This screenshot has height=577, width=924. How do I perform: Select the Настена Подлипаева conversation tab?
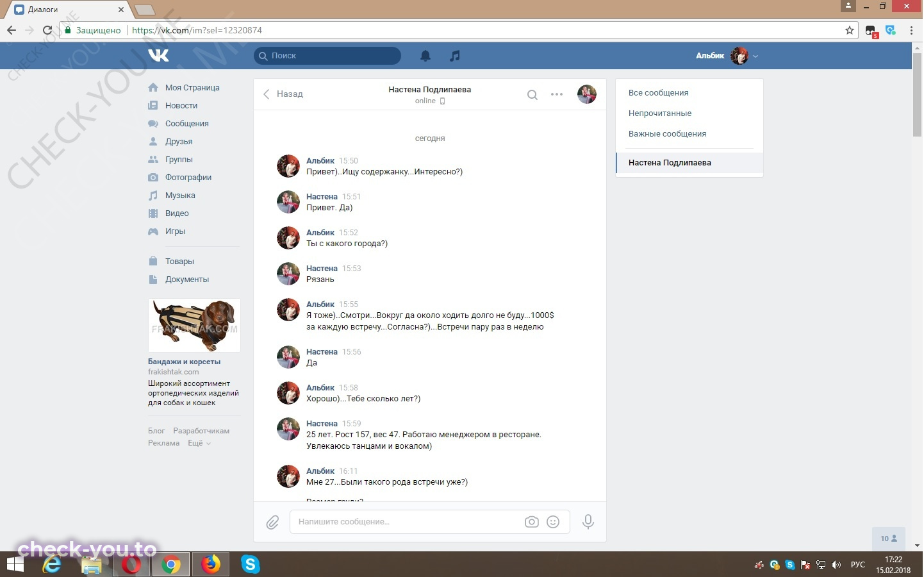coord(689,163)
